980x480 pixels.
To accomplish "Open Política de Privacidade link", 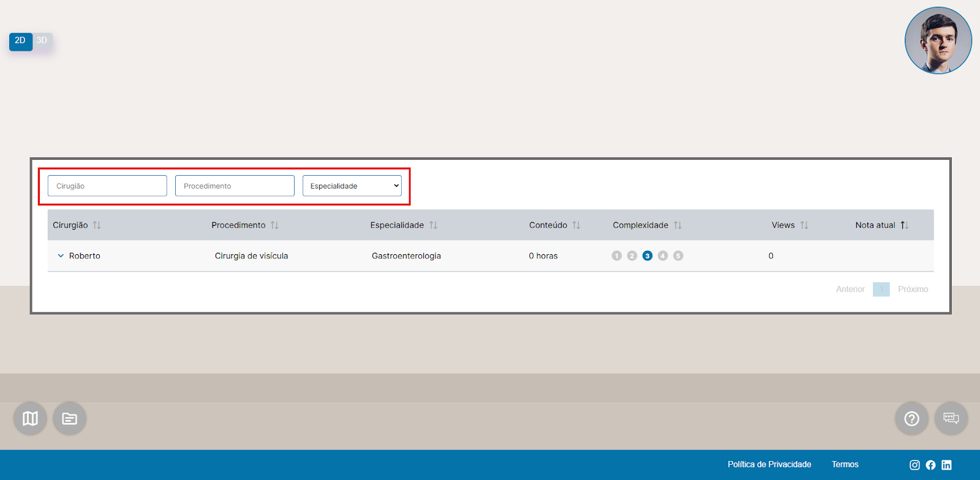I will click(x=769, y=465).
